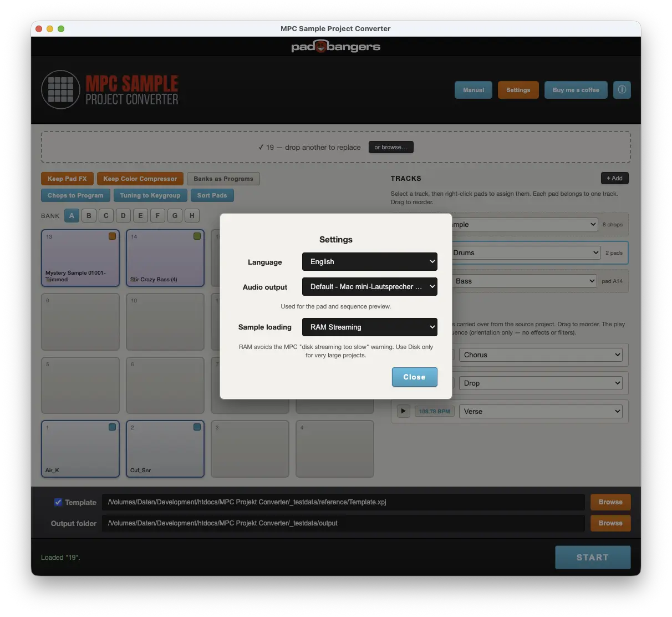This screenshot has width=672, height=617.
Task: Open the Audio output dropdown
Action: click(x=370, y=286)
